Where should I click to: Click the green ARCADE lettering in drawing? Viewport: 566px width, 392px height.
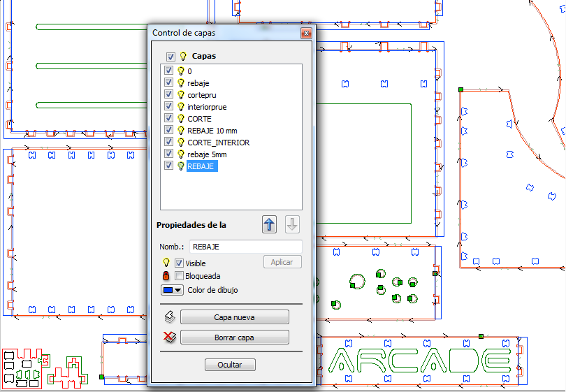(x=419, y=361)
